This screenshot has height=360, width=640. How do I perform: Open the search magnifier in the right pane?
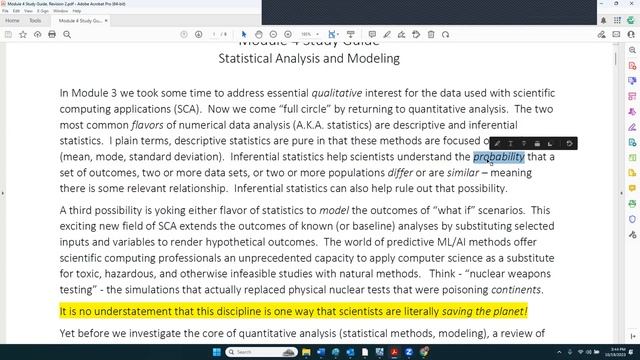tap(632, 50)
